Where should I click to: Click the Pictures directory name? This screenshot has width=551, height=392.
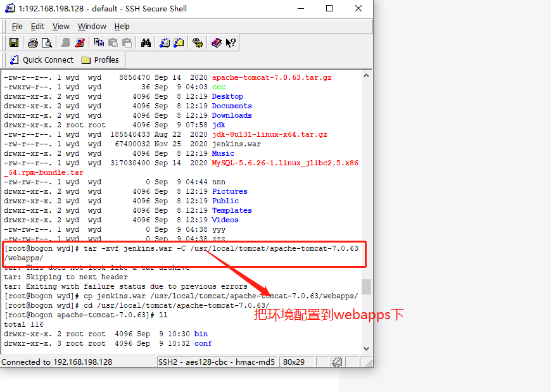(229, 191)
